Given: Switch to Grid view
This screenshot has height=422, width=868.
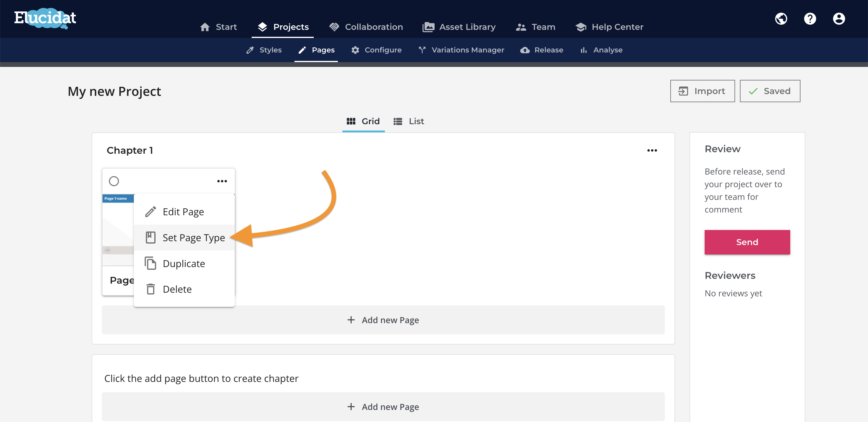Looking at the screenshot, I should pyautogui.click(x=363, y=121).
